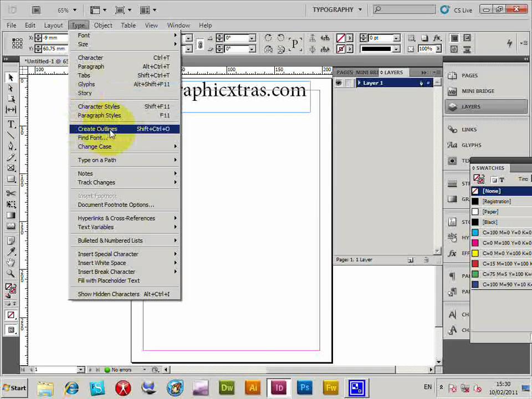Open Change Case submenu

point(125,146)
